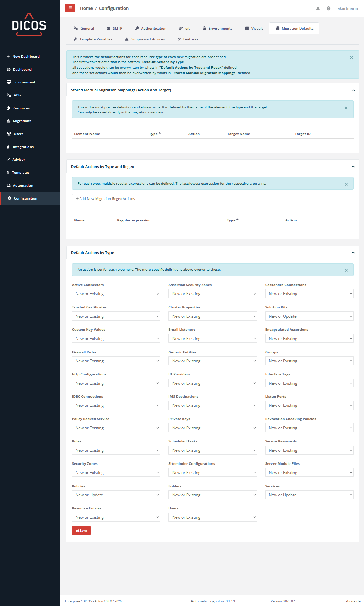Switch to Template Variables tab
This screenshot has width=364, height=606.
tap(93, 39)
